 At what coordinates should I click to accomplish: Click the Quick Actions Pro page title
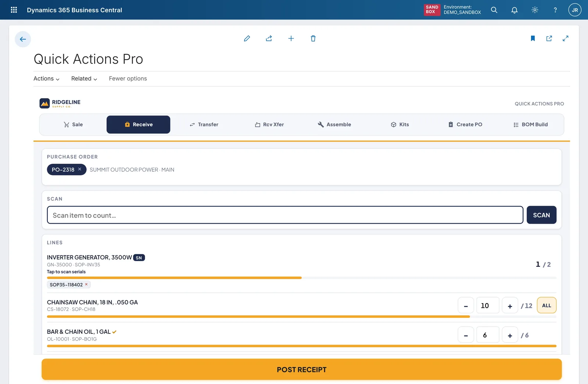click(x=88, y=59)
